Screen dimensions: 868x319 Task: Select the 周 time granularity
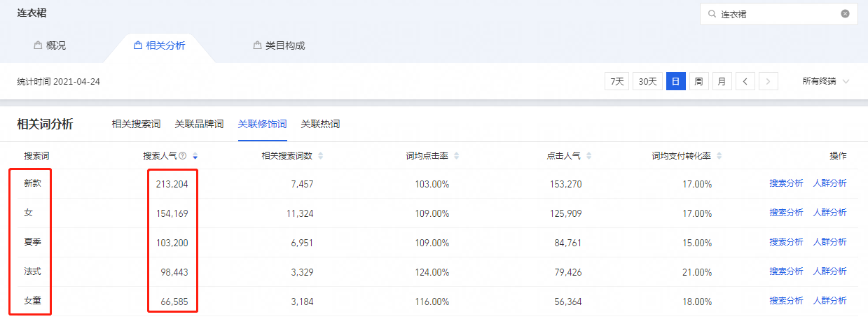coord(698,81)
